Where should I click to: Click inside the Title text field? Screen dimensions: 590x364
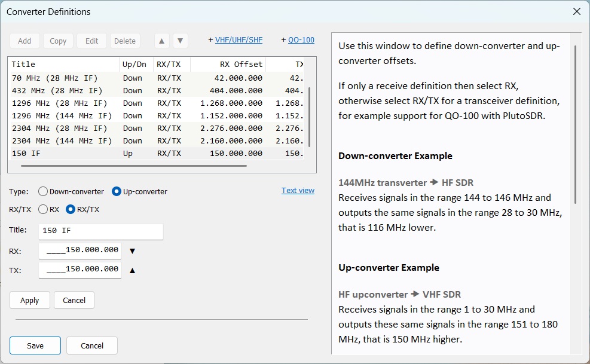tap(100, 231)
